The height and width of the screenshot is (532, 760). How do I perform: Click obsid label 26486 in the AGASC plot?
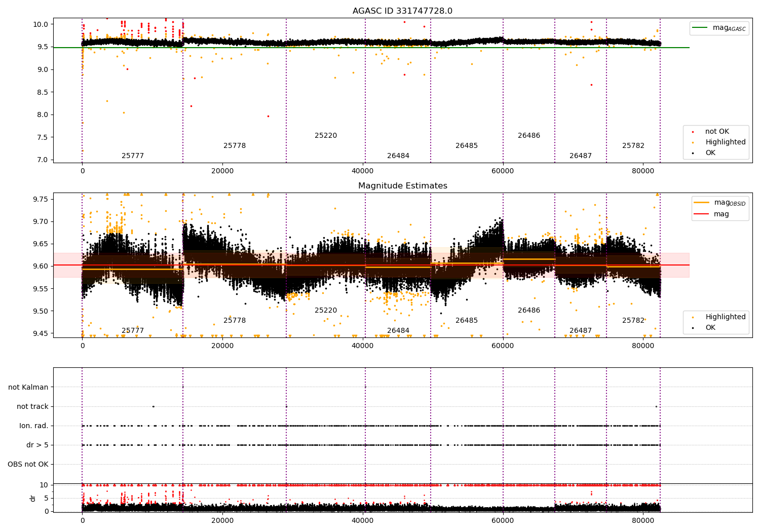tap(529, 136)
